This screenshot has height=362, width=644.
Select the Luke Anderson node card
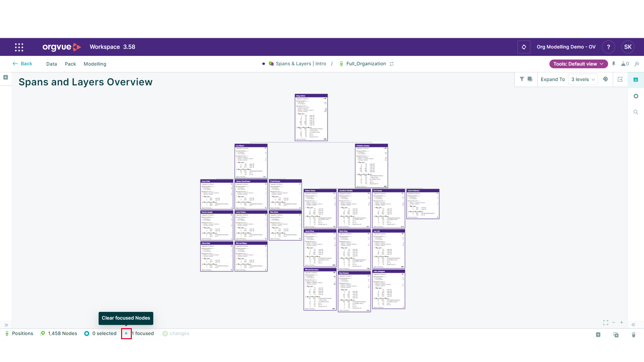[423, 204]
